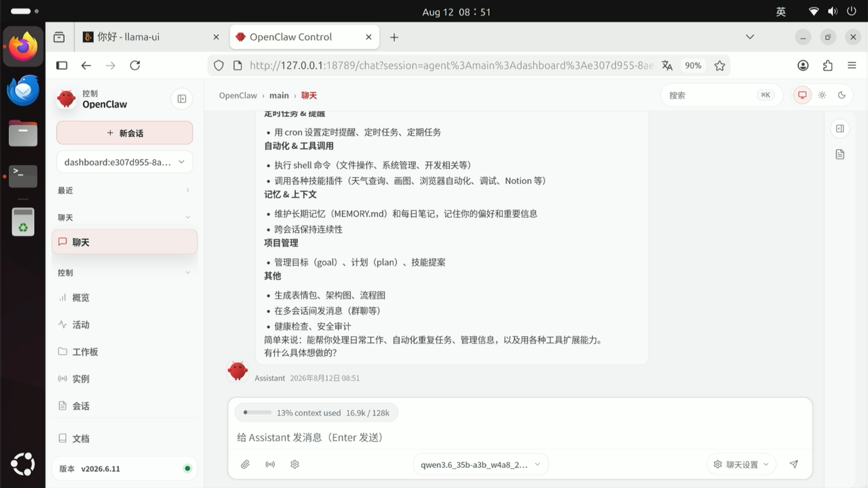Click the clock Aug 12 08:51
Image resolution: width=868 pixels, height=488 pixels.
[x=456, y=11]
